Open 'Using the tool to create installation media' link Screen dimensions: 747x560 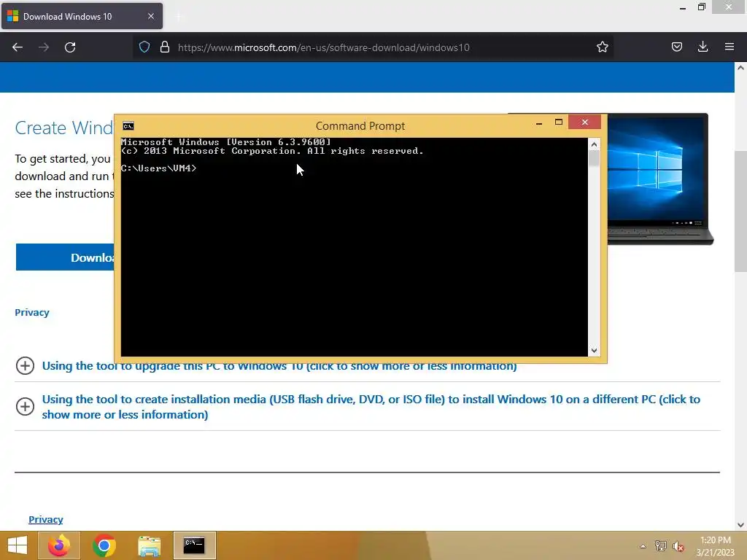pos(371,407)
